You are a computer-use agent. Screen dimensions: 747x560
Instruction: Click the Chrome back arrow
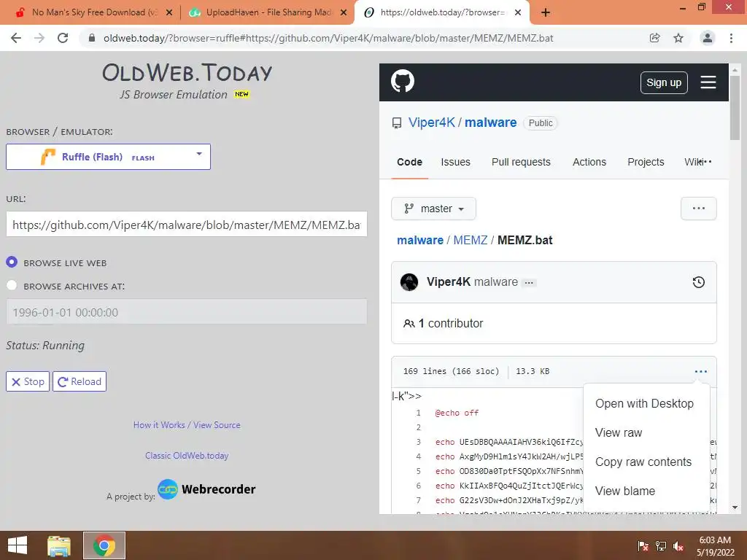16,38
